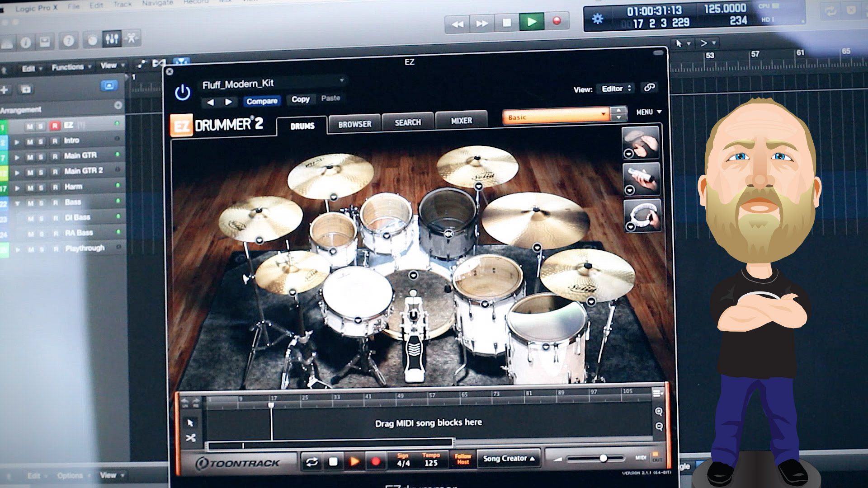This screenshot has width=868, height=488.
Task: Select the EZdrummer pointer tool
Action: coord(190,422)
